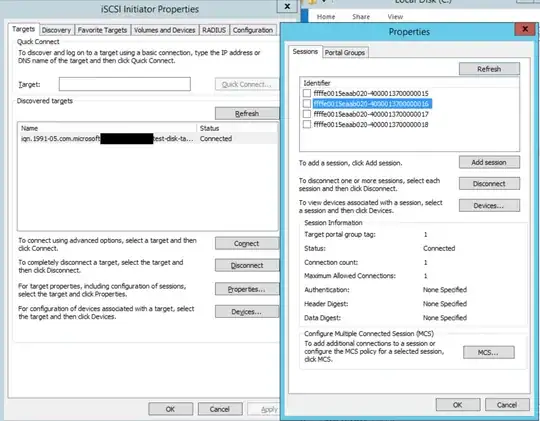This screenshot has height=421, width=540.
Task: Open the View menu in File Explorer
Action: [395, 17]
